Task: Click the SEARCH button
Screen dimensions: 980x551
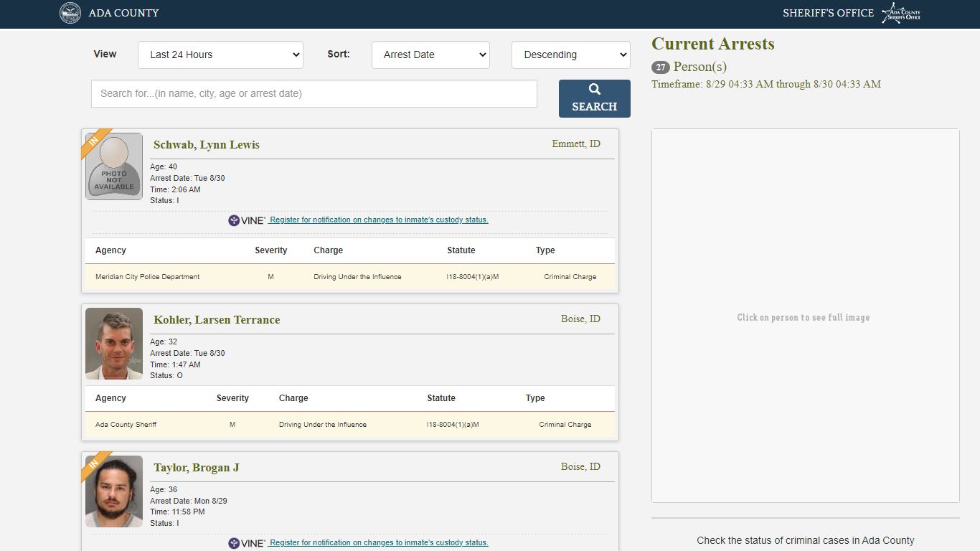Action: (x=594, y=98)
